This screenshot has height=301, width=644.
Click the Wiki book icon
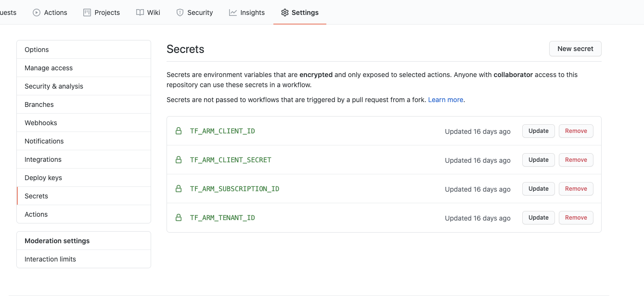point(140,13)
